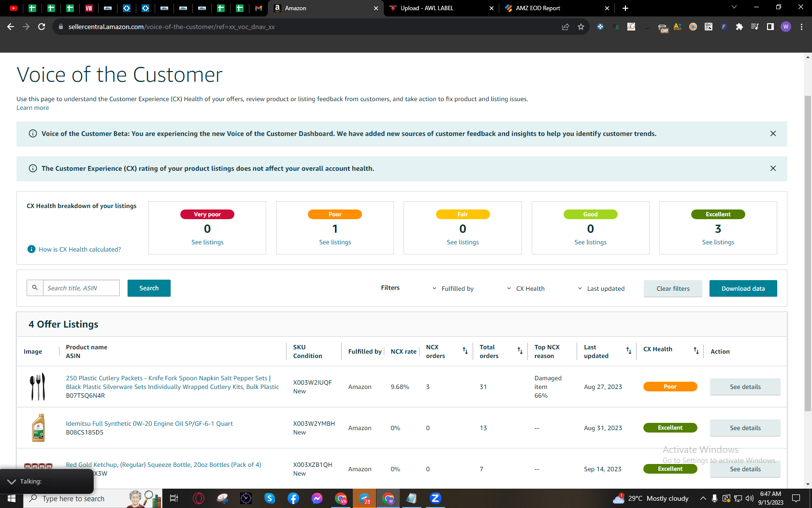
Task: Expand the Talking panel chevron
Action: 11,482
